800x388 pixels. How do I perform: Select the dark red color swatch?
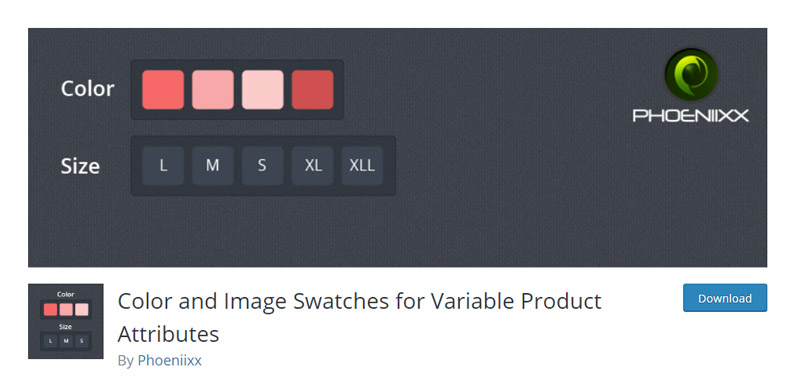[x=312, y=90]
